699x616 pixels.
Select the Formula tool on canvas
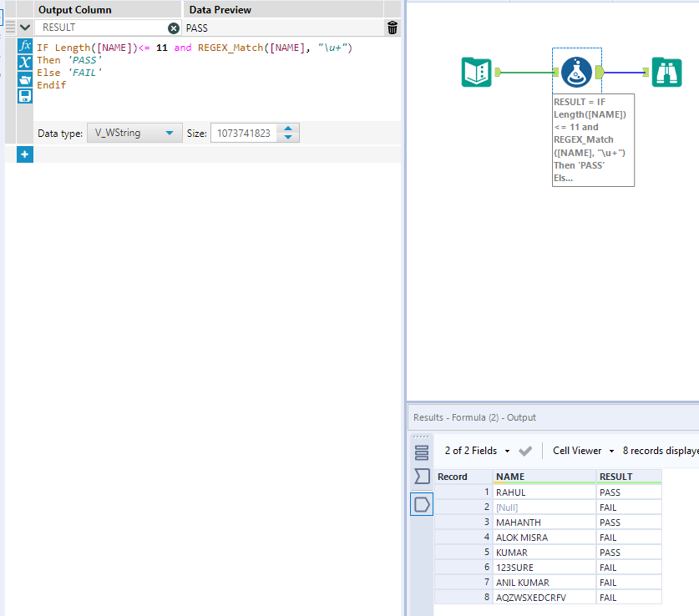[576, 73]
